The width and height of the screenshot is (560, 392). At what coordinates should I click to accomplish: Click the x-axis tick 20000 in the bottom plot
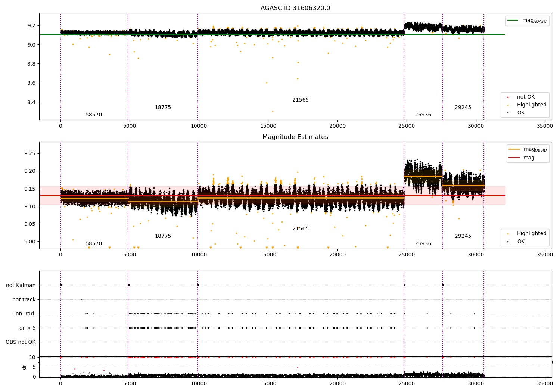(x=337, y=384)
